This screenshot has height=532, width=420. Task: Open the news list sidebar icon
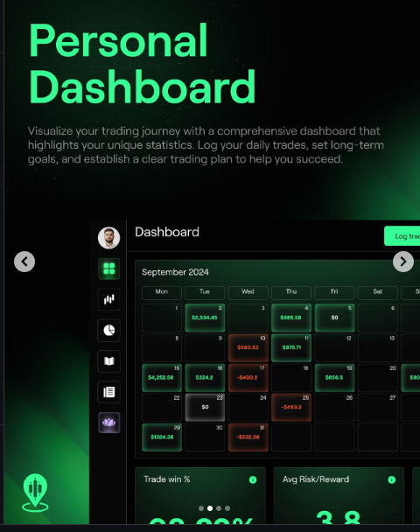click(108, 392)
